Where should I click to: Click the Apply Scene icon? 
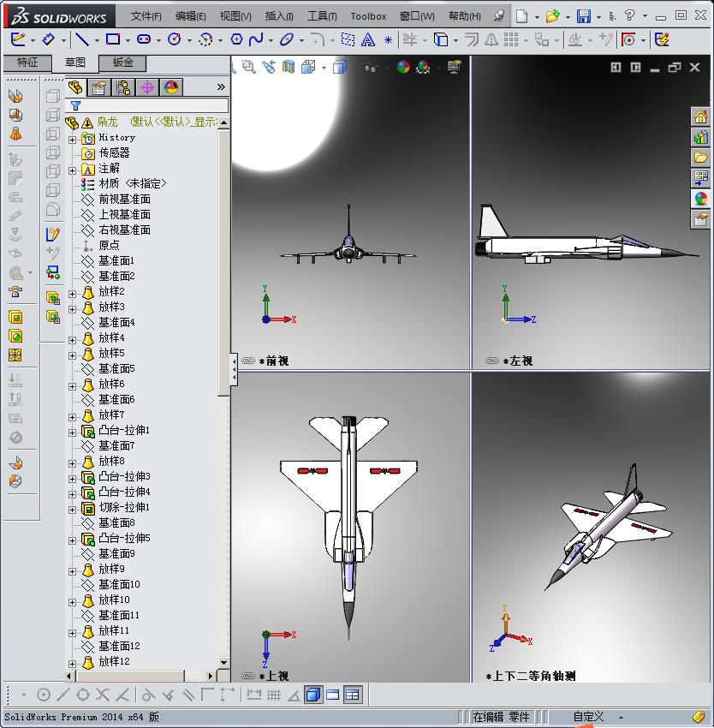[x=423, y=68]
